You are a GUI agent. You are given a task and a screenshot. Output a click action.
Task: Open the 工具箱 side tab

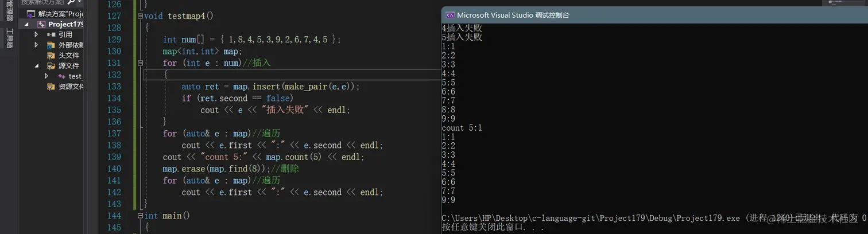[x=9, y=40]
